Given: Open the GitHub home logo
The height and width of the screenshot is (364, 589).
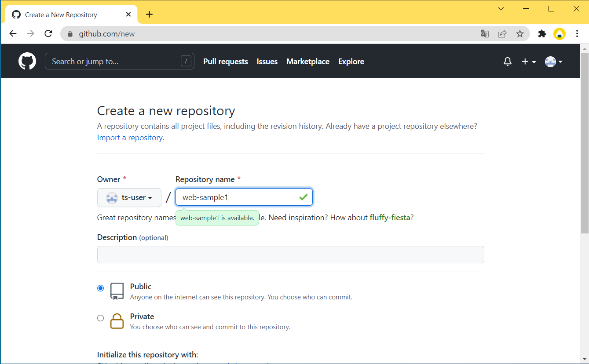Looking at the screenshot, I should tap(27, 61).
